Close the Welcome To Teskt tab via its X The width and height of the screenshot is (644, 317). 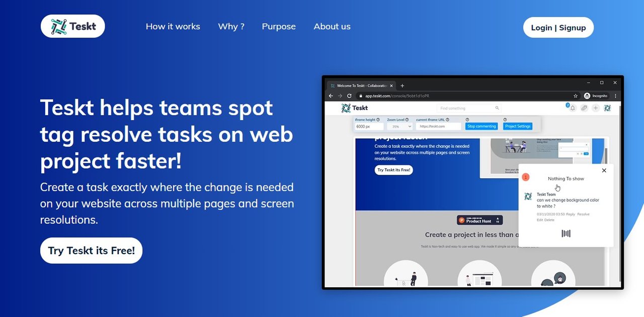click(392, 86)
